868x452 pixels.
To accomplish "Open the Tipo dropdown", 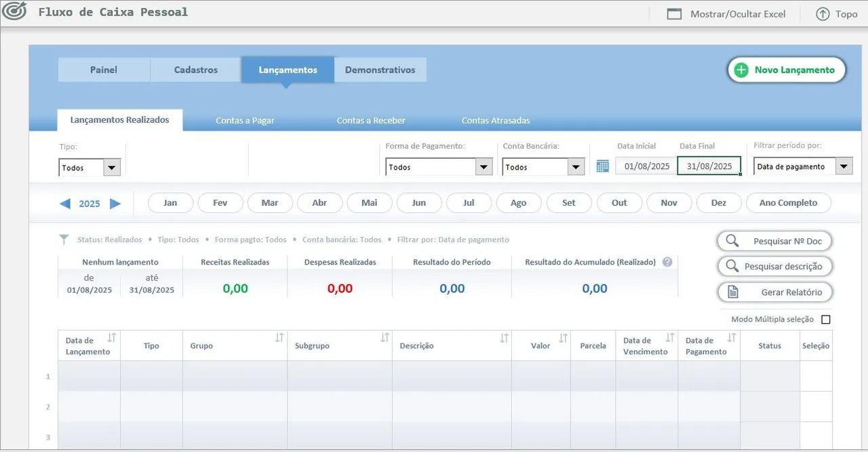I will tap(112, 168).
